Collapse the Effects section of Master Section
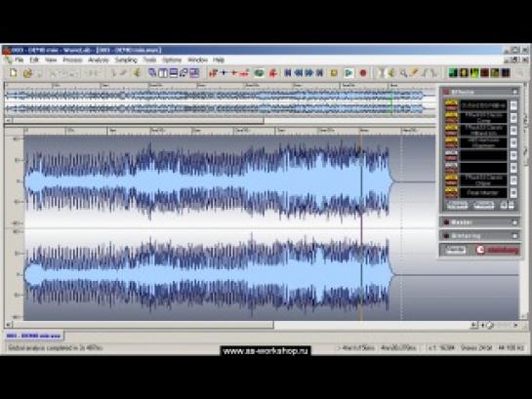532x399 pixels. tap(514, 92)
